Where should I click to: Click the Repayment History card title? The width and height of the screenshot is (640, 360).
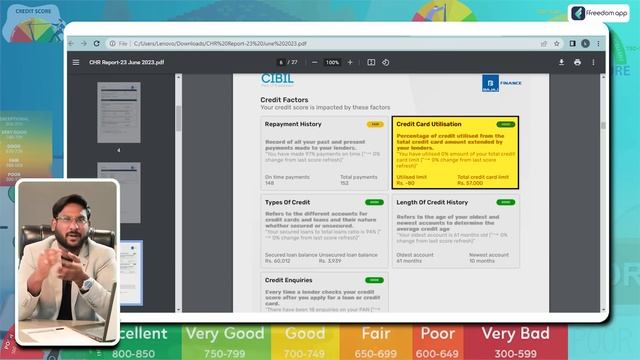point(293,124)
